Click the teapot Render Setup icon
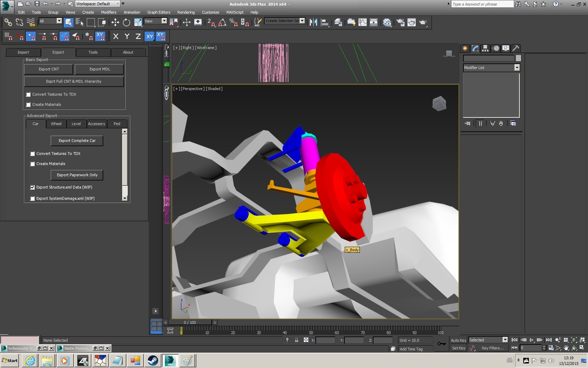 pos(400,22)
